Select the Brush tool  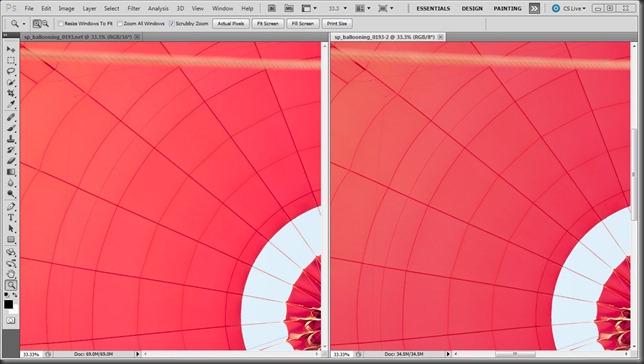(x=11, y=129)
